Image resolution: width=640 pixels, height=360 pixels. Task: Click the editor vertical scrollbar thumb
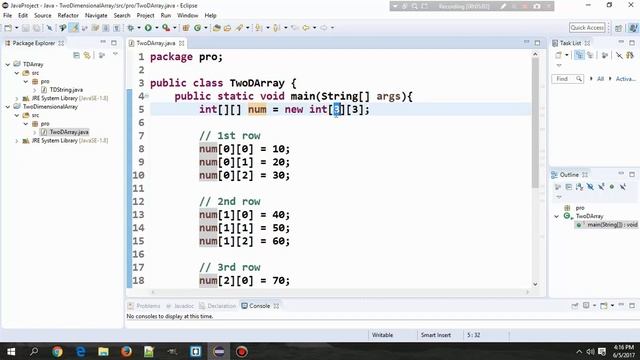(x=535, y=122)
